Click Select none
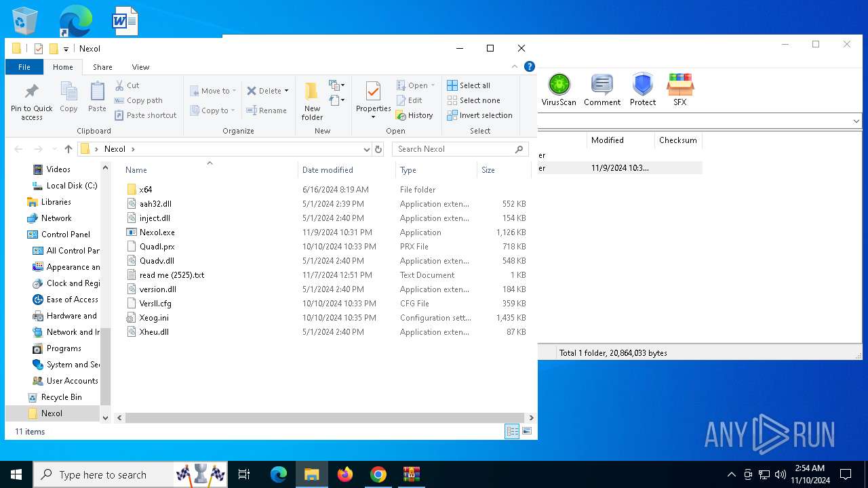868x488 pixels. coord(473,100)
